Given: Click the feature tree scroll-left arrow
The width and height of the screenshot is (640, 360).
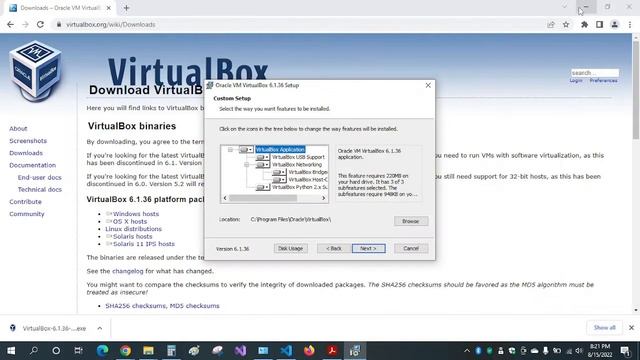Looking at the screenshot, I should [225, 198].
